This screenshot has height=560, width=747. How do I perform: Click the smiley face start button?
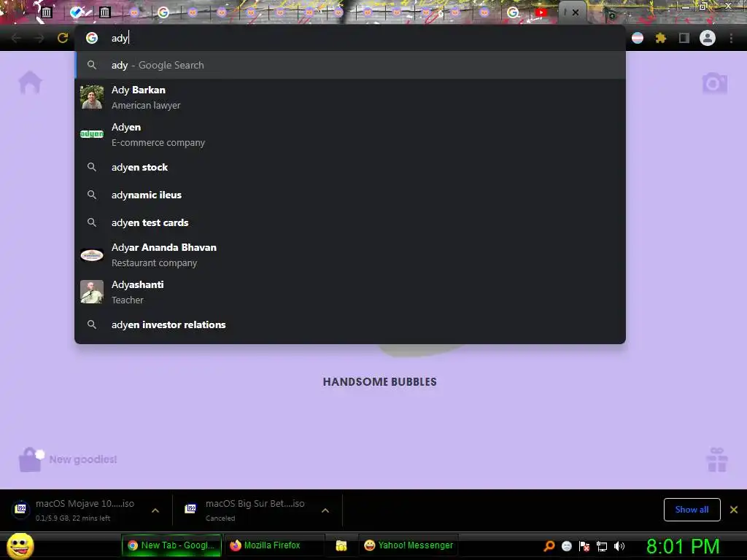tap(20, 546)
